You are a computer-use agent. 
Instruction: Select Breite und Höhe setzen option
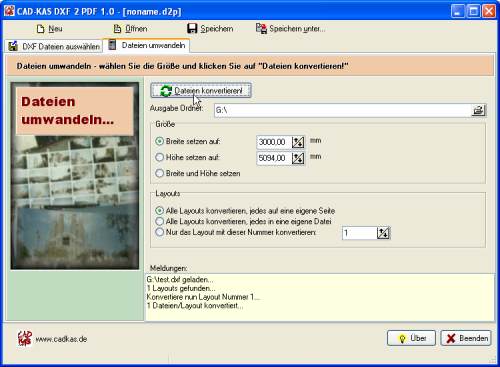tap(198, 173)
